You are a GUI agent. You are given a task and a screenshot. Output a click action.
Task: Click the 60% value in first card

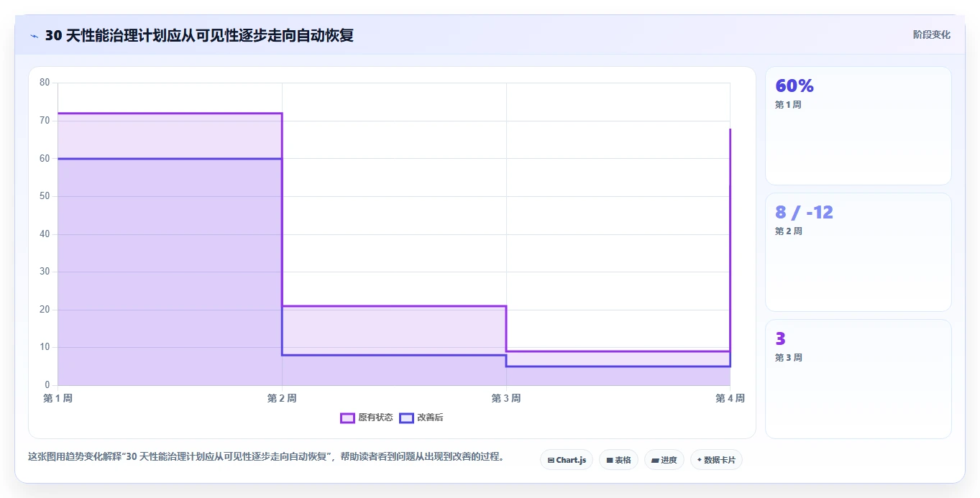[x=794, y=86]
